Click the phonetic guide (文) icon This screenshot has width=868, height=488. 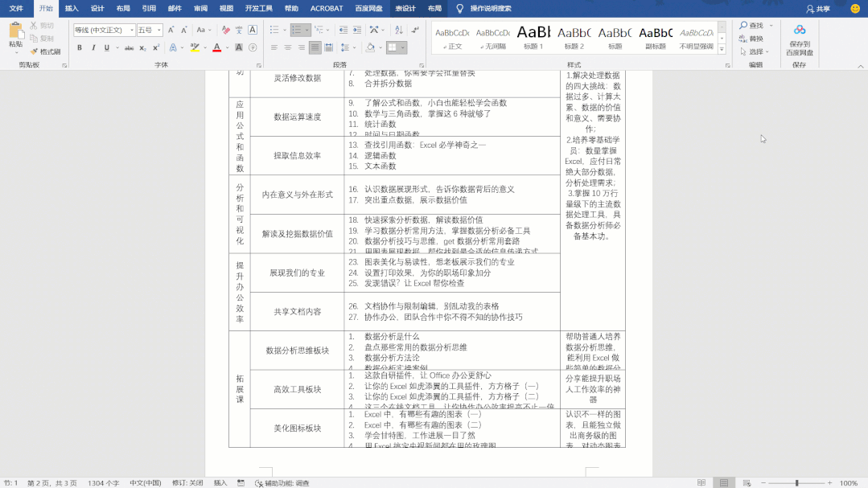(x=239, y=30)
